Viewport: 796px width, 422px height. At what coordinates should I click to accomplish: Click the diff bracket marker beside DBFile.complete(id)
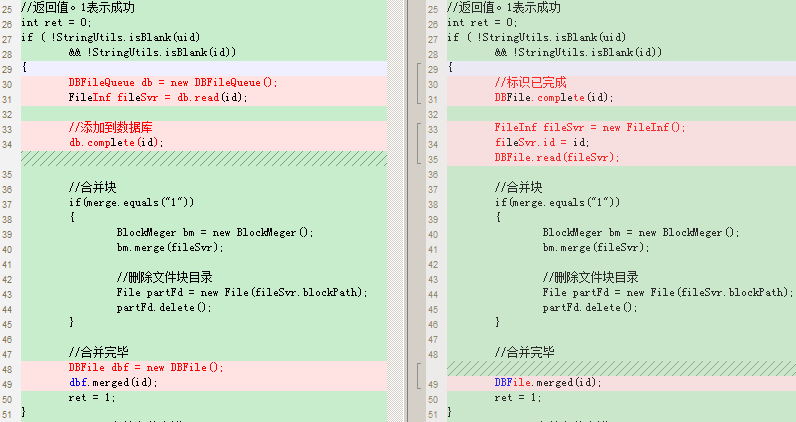[x=418, y=83]
